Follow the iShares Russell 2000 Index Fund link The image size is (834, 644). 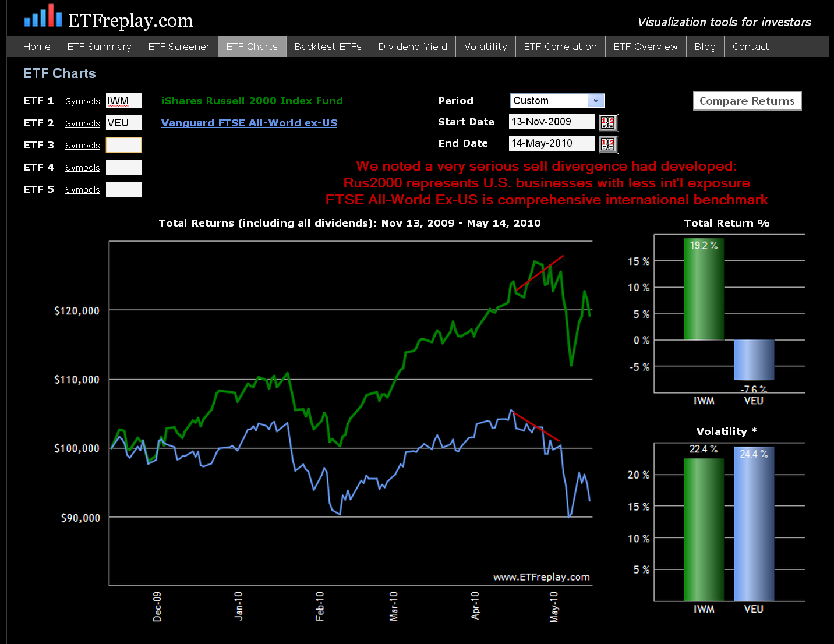tap(252, 101)
